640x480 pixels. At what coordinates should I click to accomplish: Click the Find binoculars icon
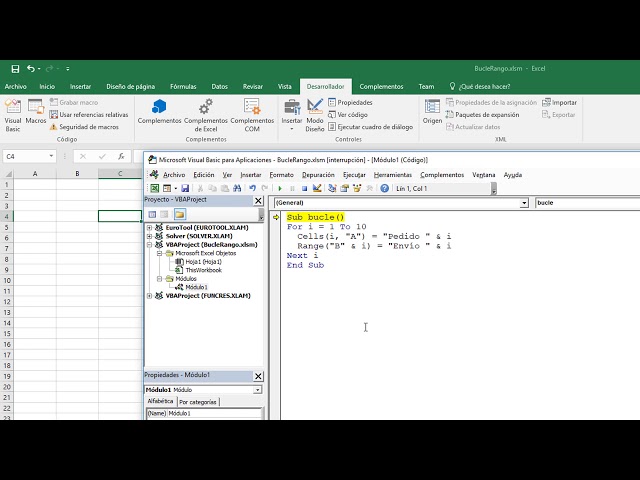(237, 188)
